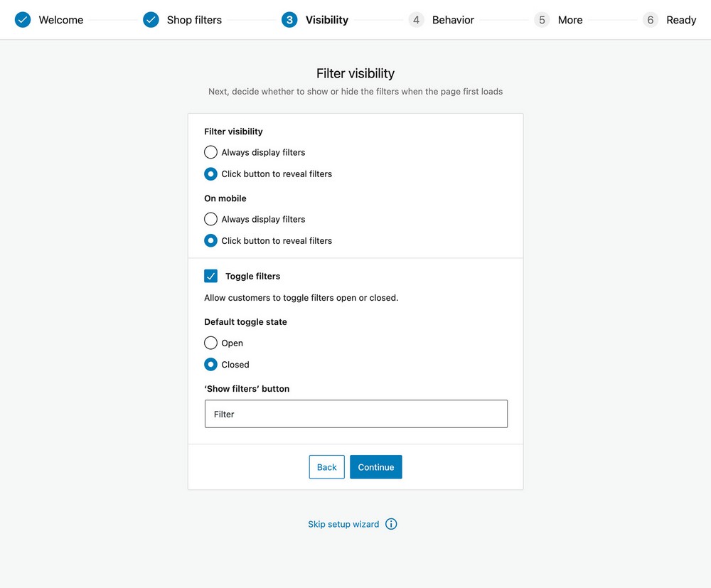Click the step 3 Visibility number icon
Image resolution: width=711 pixels, height=588 pixels.
(x=289, y=20)
